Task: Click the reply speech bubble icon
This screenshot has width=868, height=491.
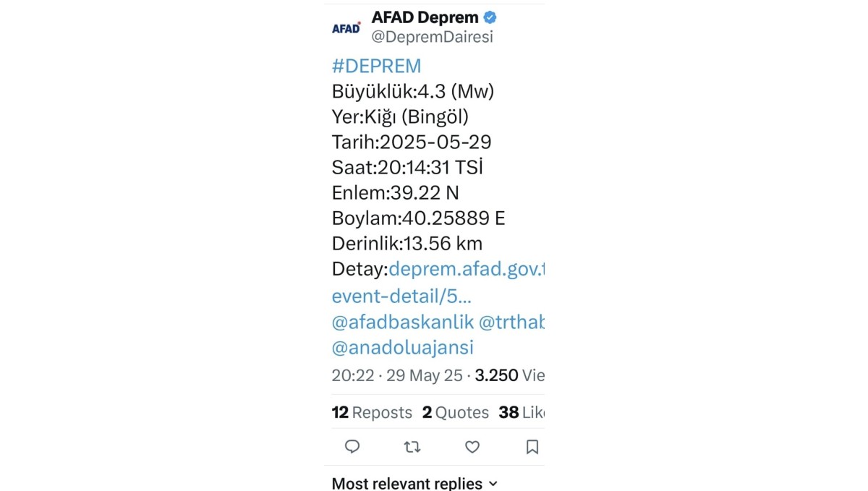Action: point(352,447)
